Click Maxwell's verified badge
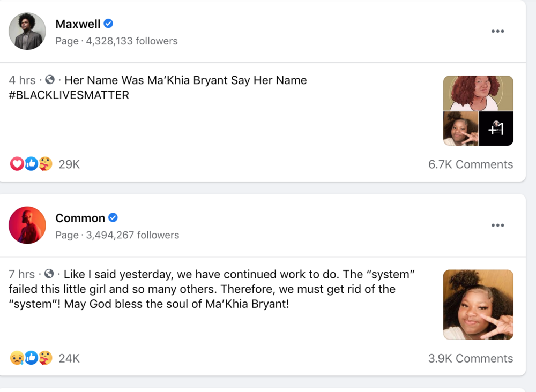 pos(108,24)
